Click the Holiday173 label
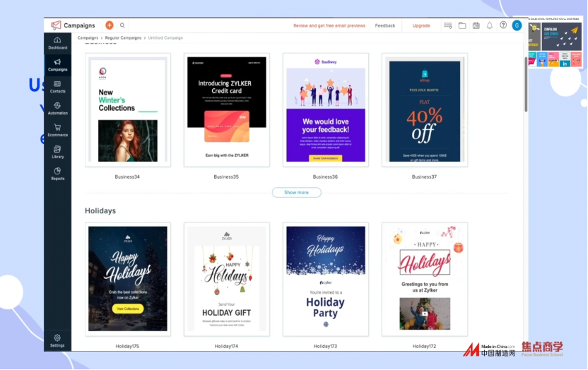588x370 pixels. [325, 347]
